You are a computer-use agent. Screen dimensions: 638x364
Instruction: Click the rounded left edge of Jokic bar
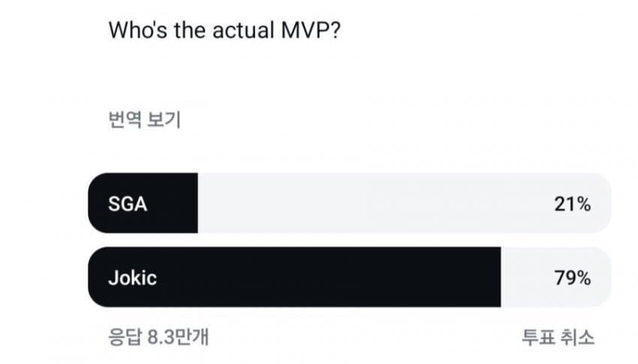94,278
